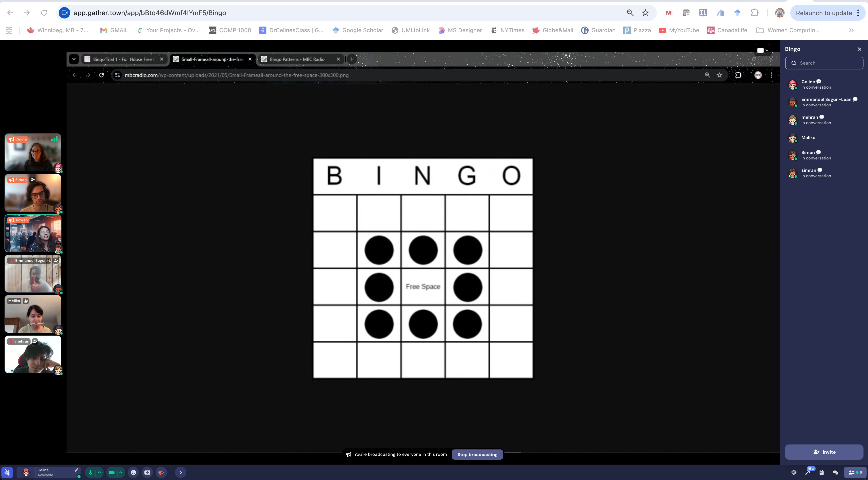The image size is (868, 480).
Task: Open the Gather main menu grape icon
Action: pos(7,472)
